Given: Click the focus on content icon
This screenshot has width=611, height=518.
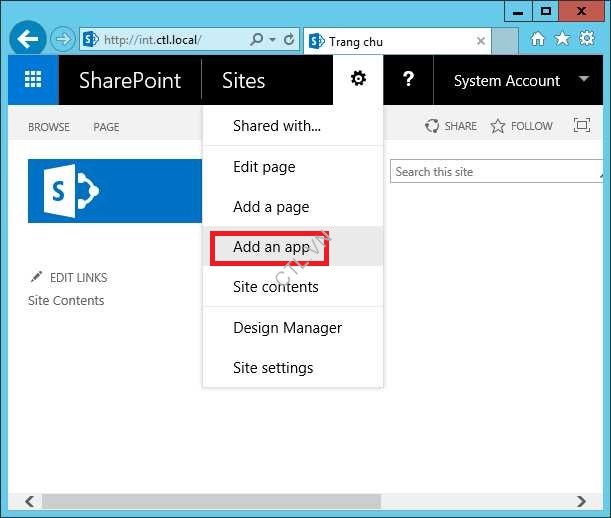Looking at the screenshot, I should pyautogui.click(x=582, y=126).
